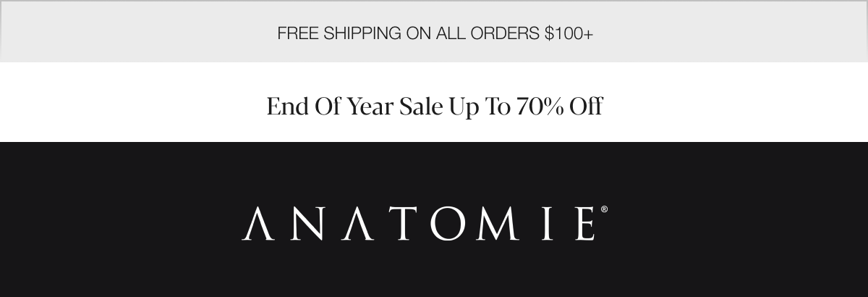
Task: Click the word "ON" in the shipping banner
Action: point(419,33)
